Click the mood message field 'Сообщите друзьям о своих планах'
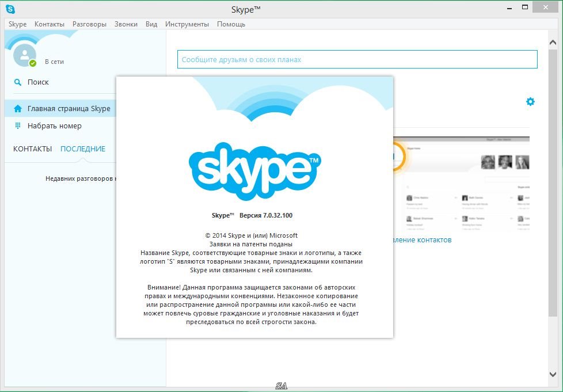This screenshot has height=392, width=563. coord(357,59)
